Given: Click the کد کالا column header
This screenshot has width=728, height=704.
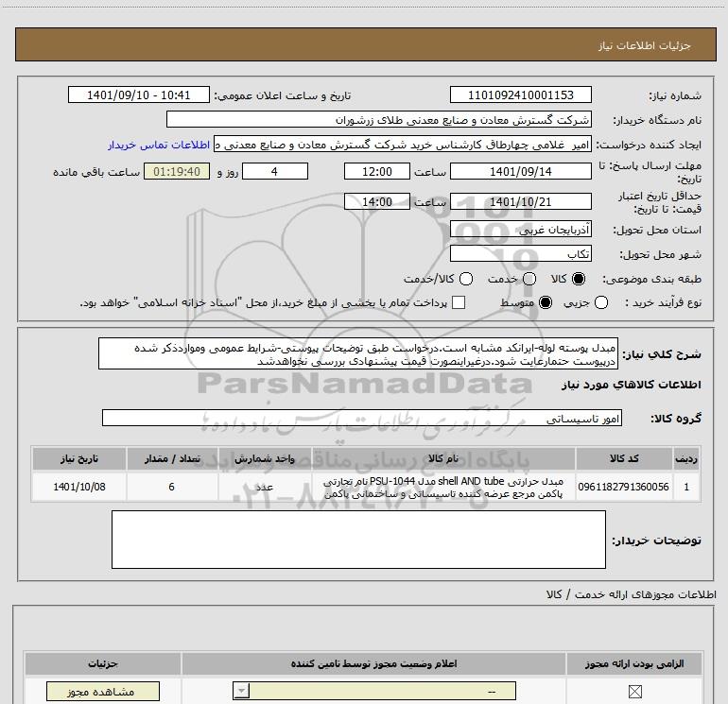Looking at the screenshot, I should click(x=624, y=458).
